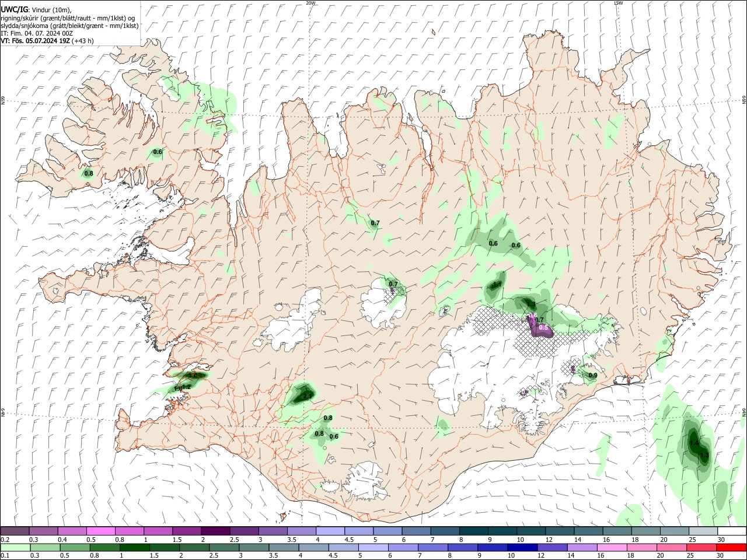This screenshot has width=747, height=560.
Task: Pick the light pink swatch between 16 and 18
Action: click(612, 547)
